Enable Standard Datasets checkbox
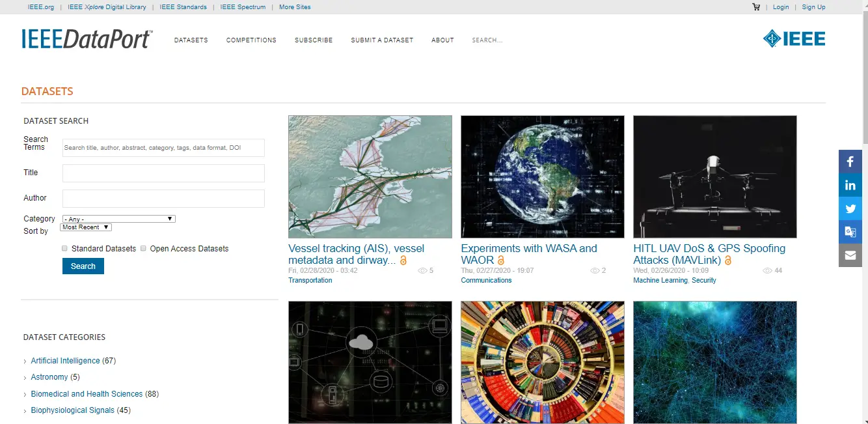The width and height of the screenshot is (868, 424). point(65,248)
